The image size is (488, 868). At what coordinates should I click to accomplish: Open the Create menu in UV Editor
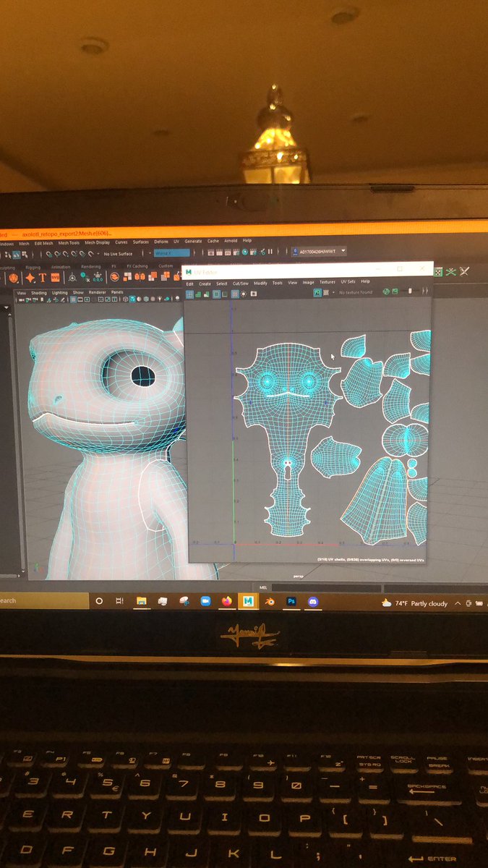click(205, 284)
